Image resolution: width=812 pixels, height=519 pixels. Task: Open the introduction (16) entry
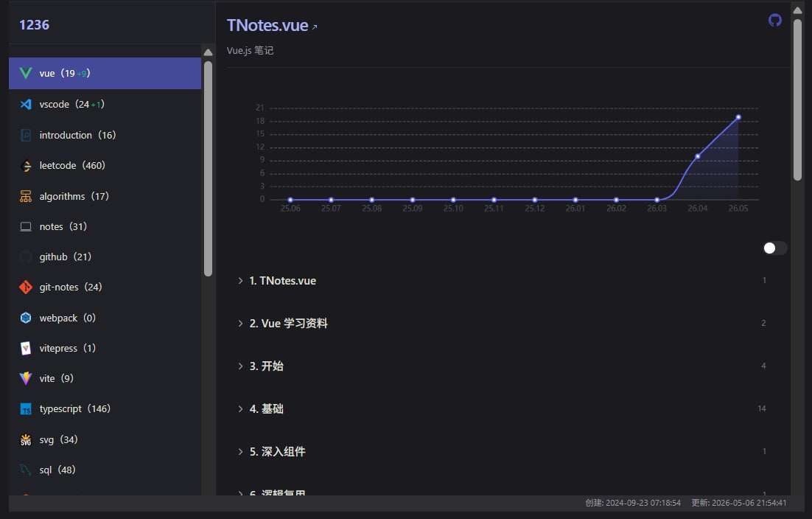(105, 135)
